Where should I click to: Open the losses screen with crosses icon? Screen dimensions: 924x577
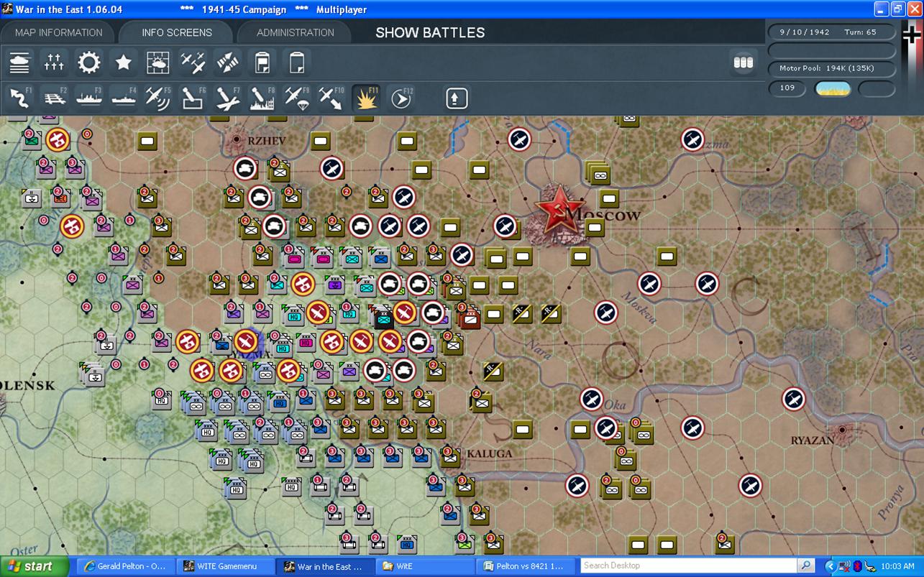(54, 63)
